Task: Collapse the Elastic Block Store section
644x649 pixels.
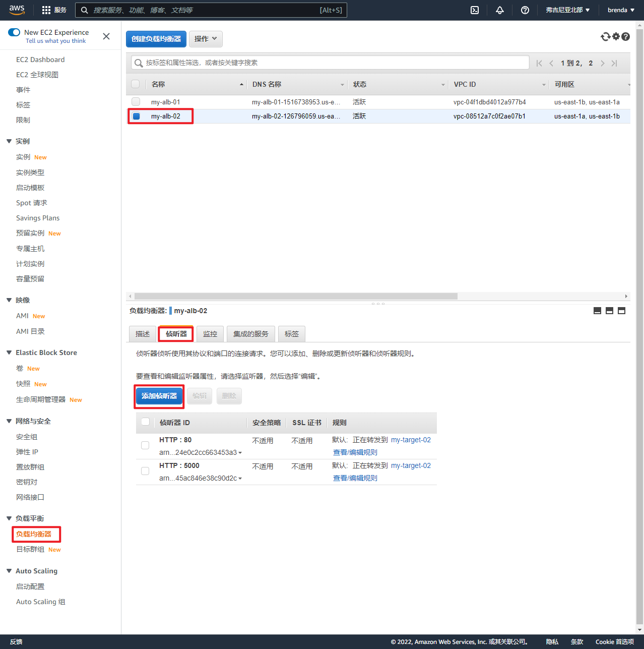Action: [x=9, y=352]
